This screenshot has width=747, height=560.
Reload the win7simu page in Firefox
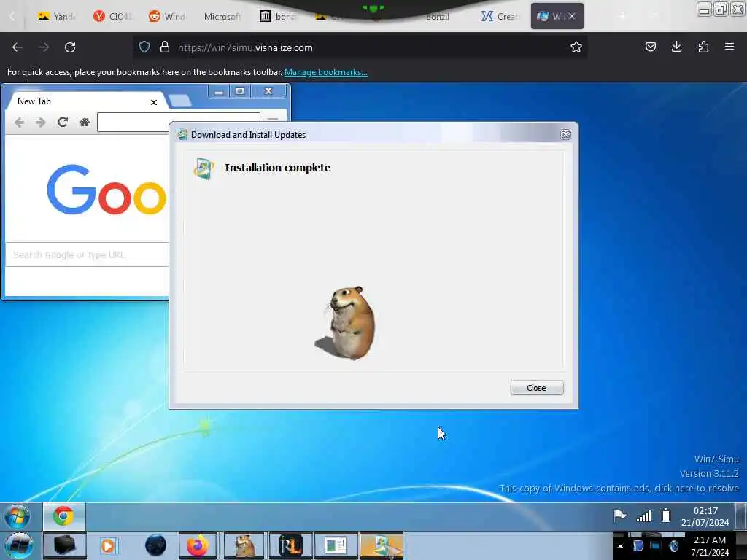click(70, 47)
